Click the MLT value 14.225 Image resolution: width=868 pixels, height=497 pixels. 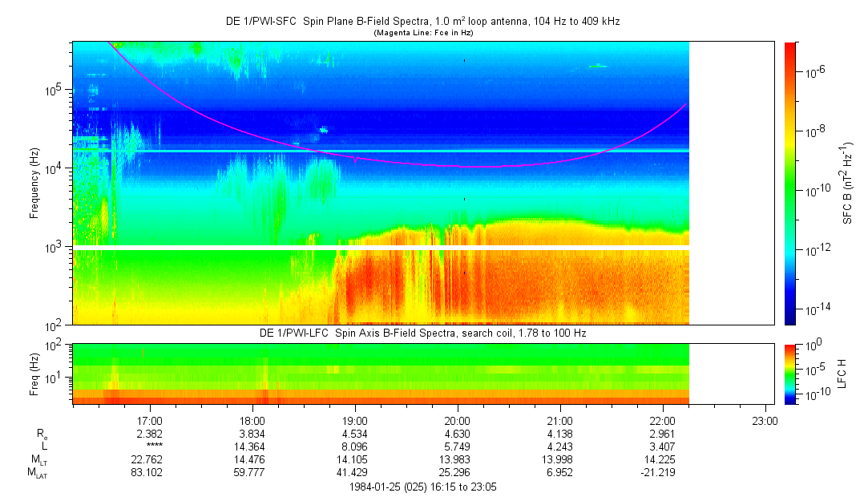[662, 460]
